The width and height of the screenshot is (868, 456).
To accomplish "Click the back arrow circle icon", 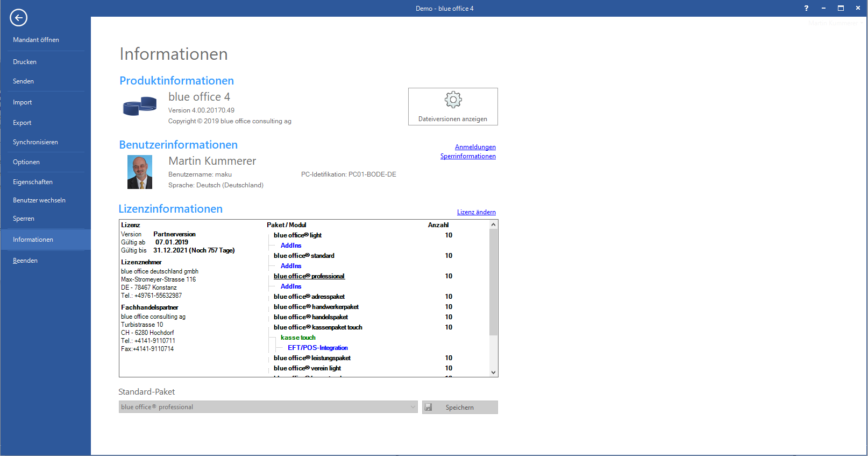I will tap(18, 18).
